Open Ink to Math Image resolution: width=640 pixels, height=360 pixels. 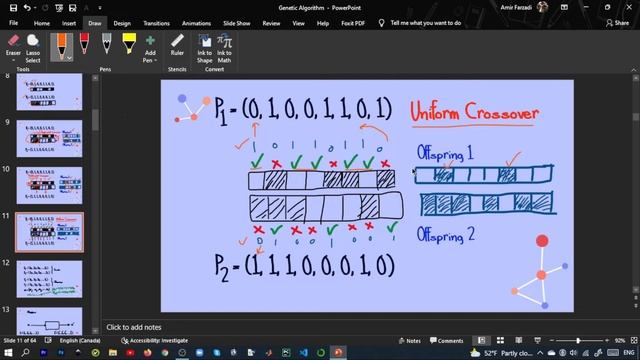224,48
